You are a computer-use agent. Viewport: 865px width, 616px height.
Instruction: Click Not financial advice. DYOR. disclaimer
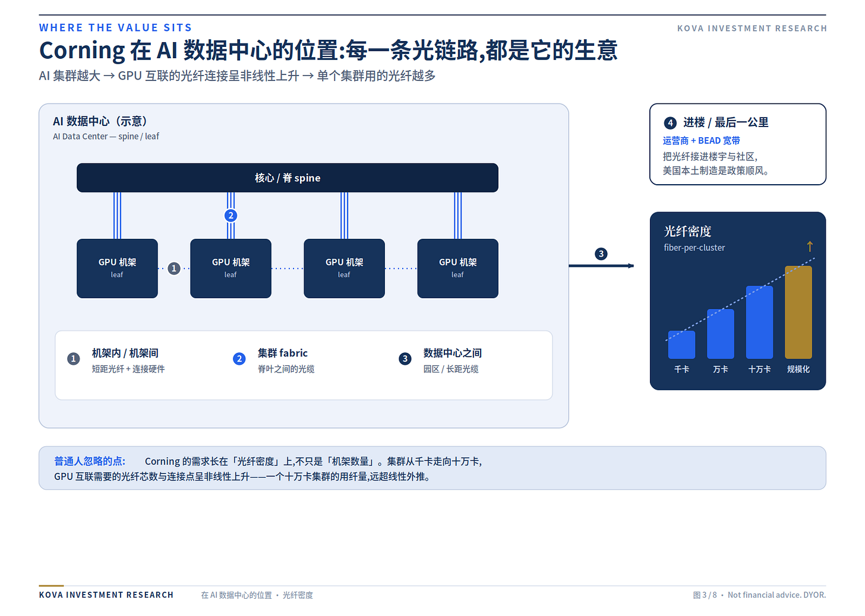776,595
